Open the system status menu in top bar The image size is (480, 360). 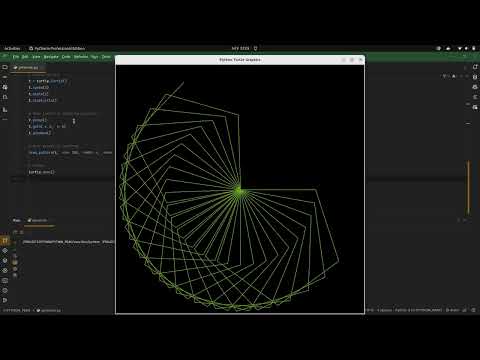(x=467, y=48)
